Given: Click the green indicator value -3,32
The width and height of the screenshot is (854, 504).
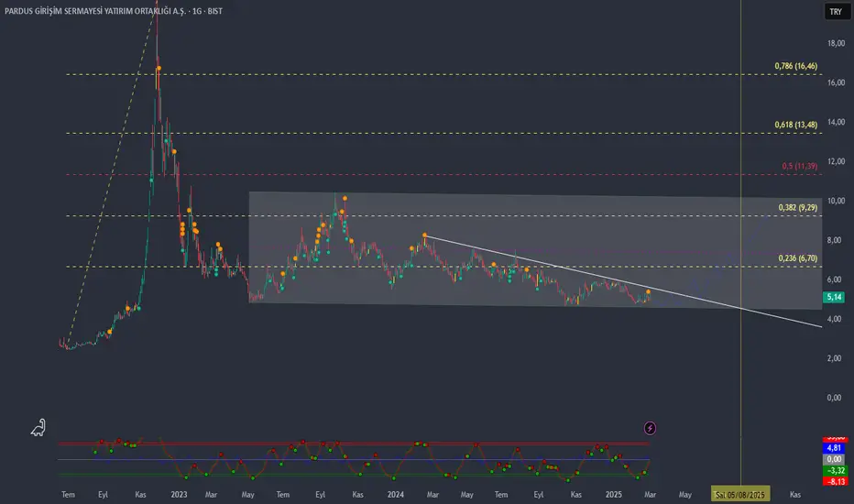Looking at the screenshot, I should pos(835,470).
